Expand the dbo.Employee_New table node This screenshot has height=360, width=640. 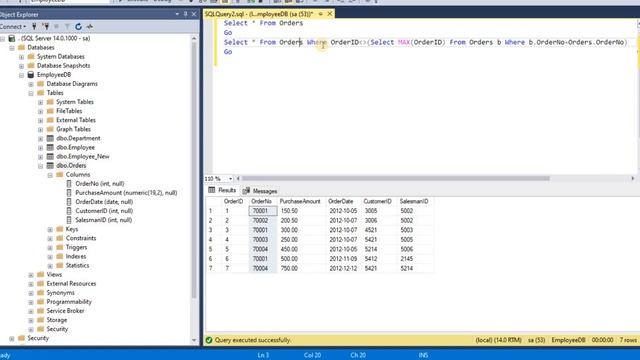click(x=40, y=157)
